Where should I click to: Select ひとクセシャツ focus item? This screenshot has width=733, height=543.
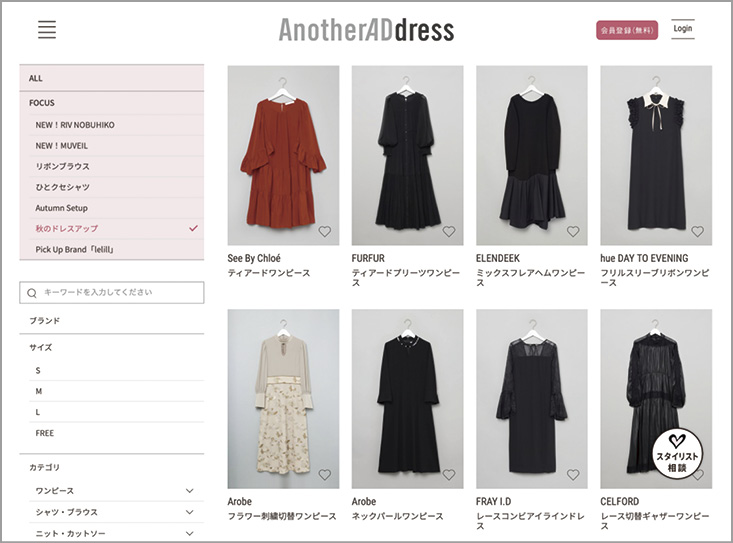[116, 187]
